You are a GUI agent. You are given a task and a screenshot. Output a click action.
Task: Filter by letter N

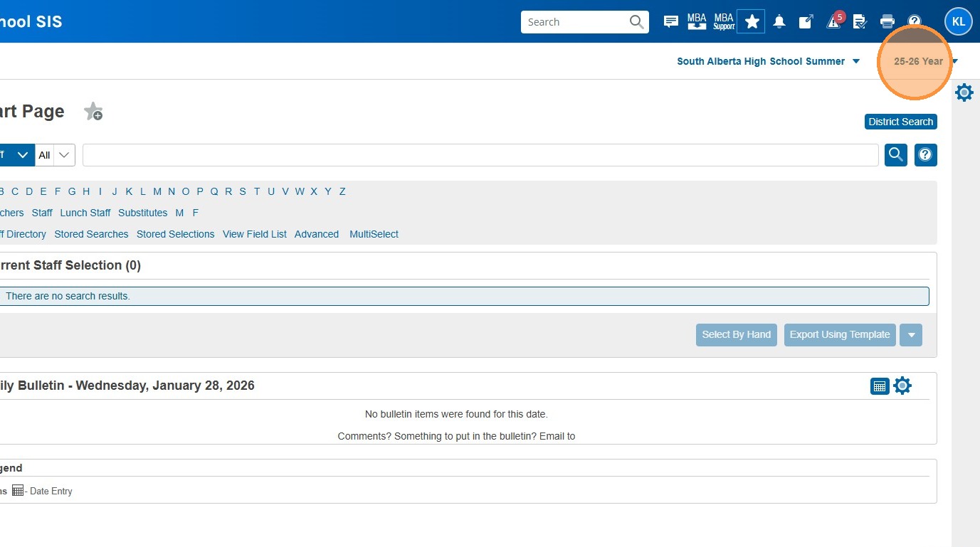pyautogui.click(x=172, y=191)
